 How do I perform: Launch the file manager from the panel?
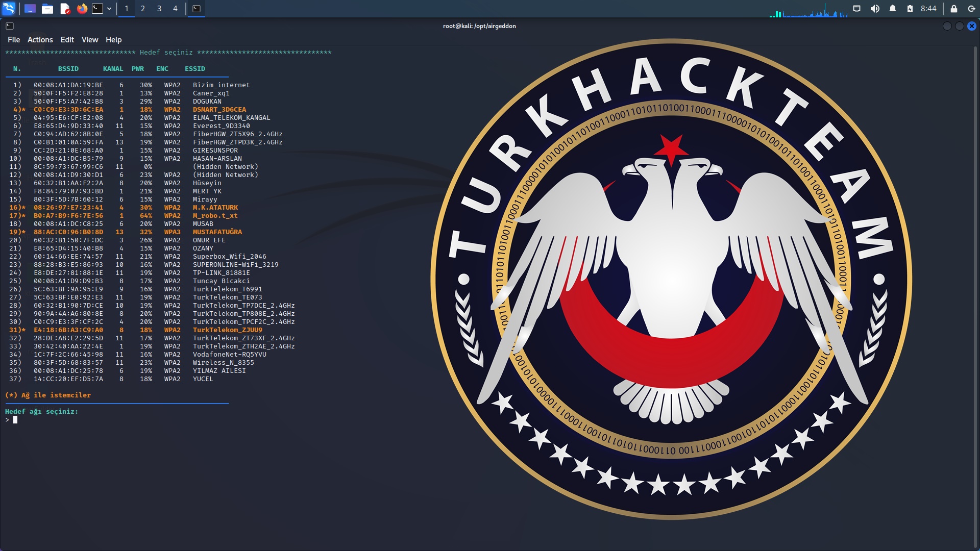(47, 9)
